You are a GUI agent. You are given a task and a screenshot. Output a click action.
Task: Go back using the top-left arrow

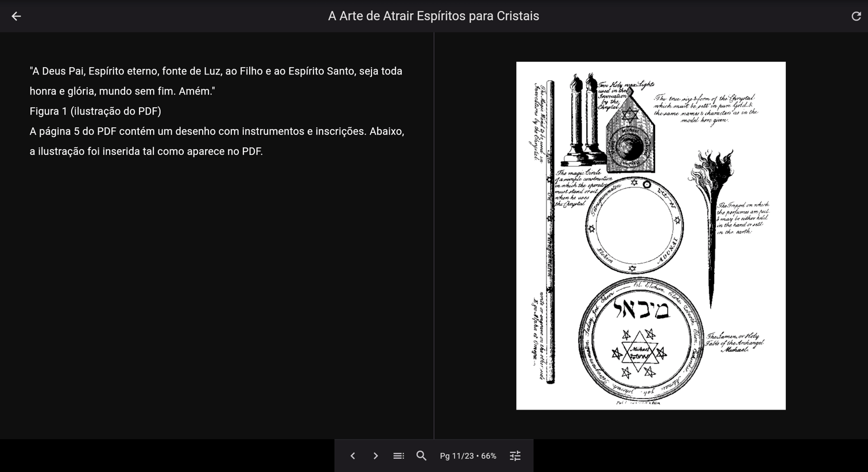[x=16, y=16]
